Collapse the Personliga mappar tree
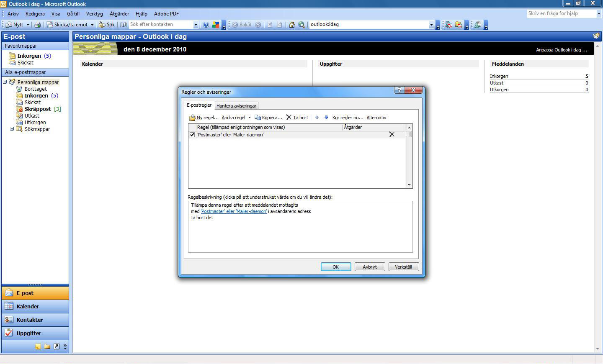Viewport: 603px width, 364px height. 5,82
